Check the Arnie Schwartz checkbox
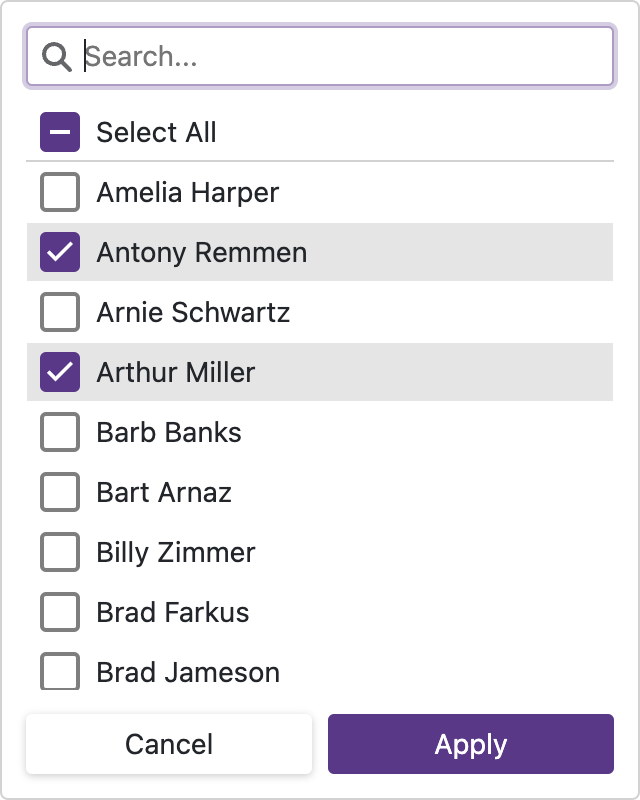This screenshot has height=800, width=640. pos(60,312)
